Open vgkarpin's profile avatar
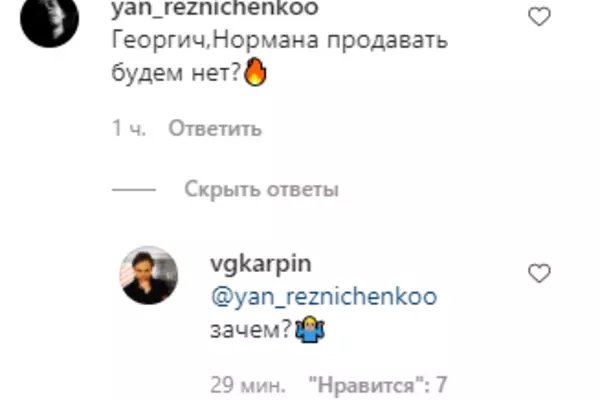The height and width of the screenshot is (400, 600). (x=149, y=275)
